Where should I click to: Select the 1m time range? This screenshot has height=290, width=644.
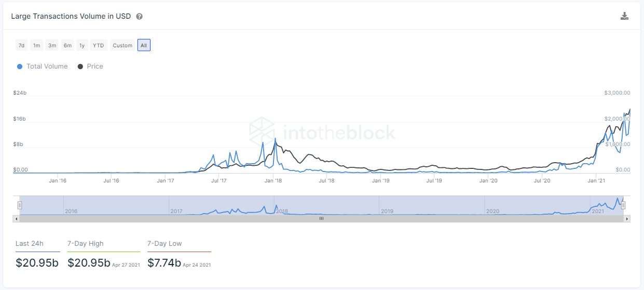(36, 46)
